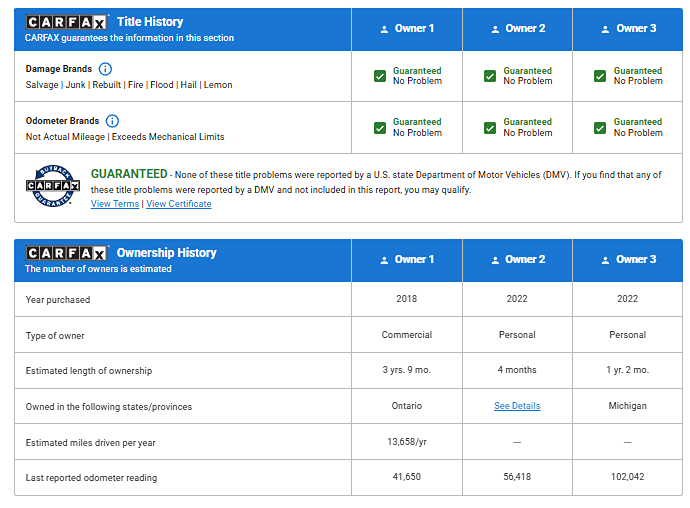Screen dimensions: 690x508
Task: Click Owner 1 person icon in Title History
Action: pyautogui.click(x=384, y=29)
